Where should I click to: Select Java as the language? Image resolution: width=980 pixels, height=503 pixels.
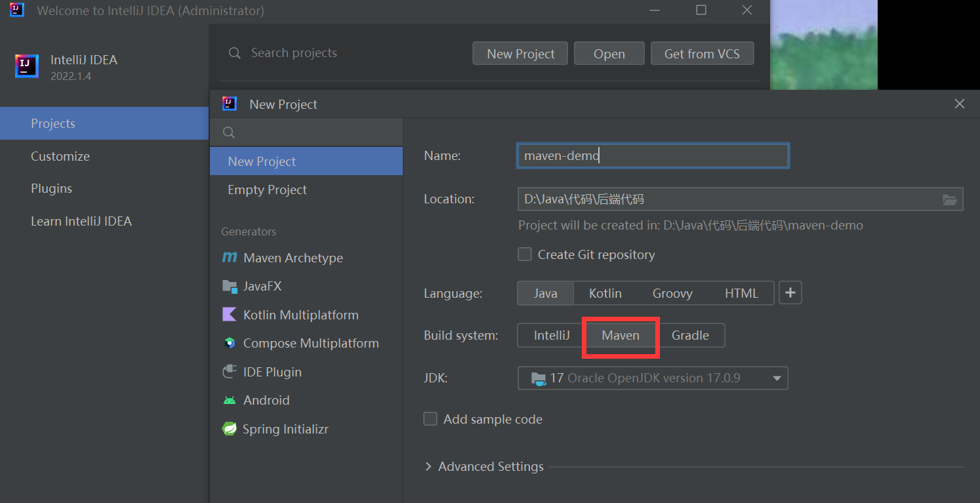pos(545,293)
